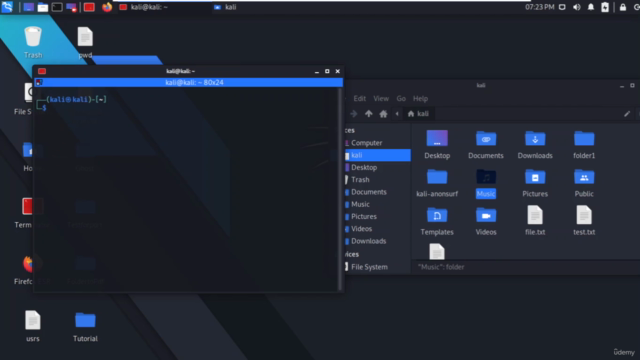The width and height of the screenshot is (640, 360).
Task: Select the pwd file on desktop
Action: (85, 42)
